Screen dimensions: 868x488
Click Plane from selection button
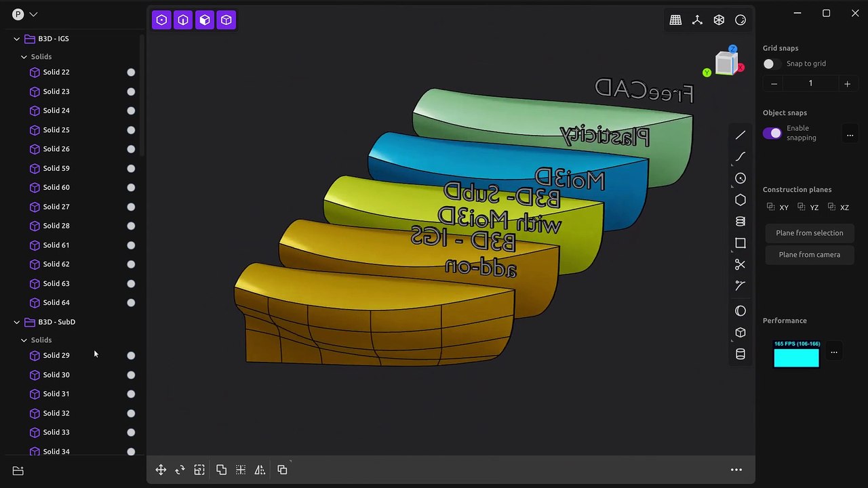tap(810, 233)
